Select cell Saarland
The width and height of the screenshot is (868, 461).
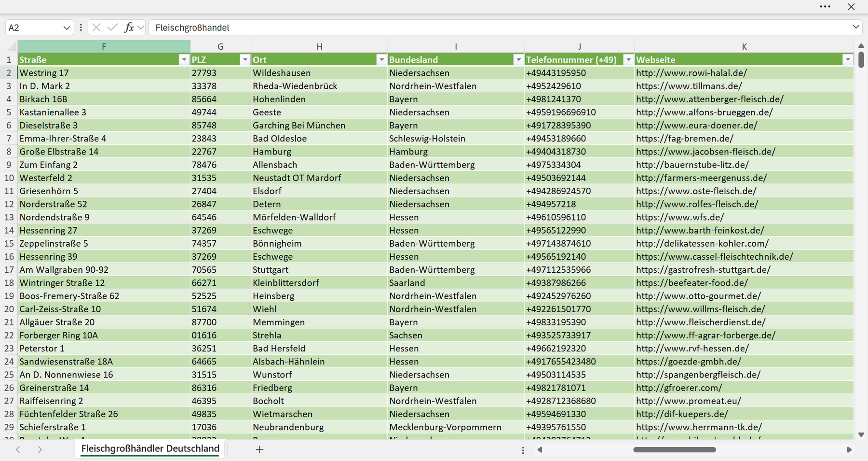pos(456,283)
